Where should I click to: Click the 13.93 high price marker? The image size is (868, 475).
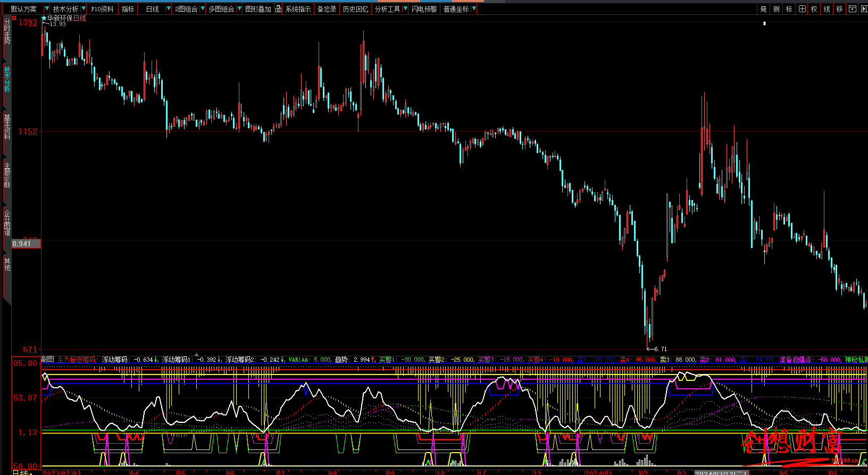pyautogui.click(x=58, y=24)
